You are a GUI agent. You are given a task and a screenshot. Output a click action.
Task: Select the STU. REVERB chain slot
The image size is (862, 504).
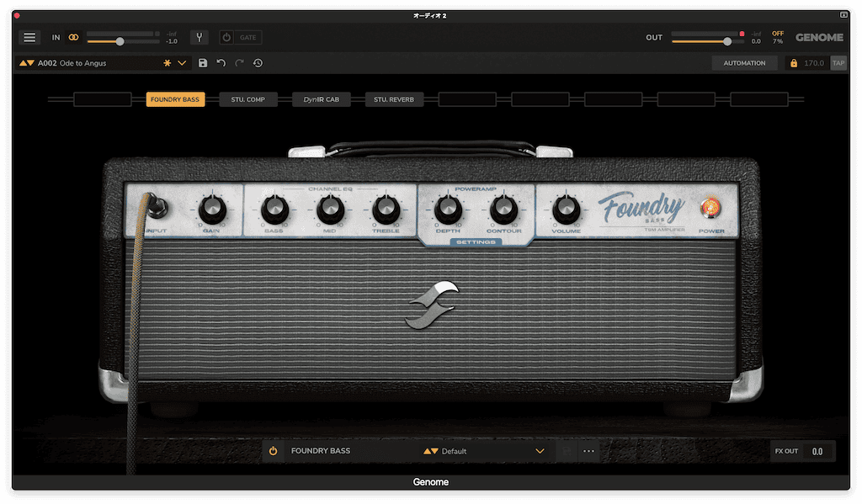[x=394, y=99]
